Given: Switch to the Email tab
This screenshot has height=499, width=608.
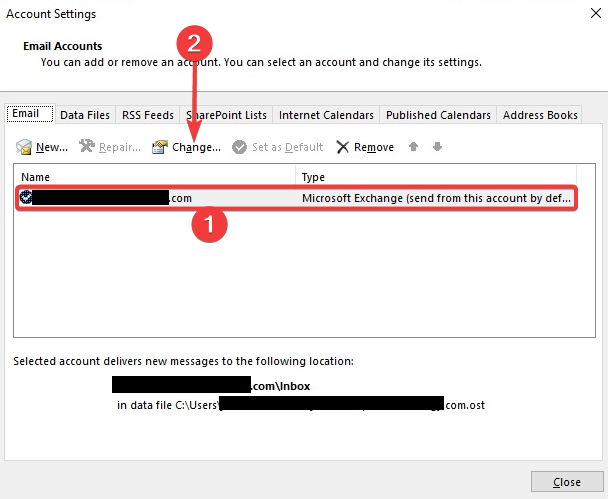Looking at the screenshot, I should (x=30, y=114).
